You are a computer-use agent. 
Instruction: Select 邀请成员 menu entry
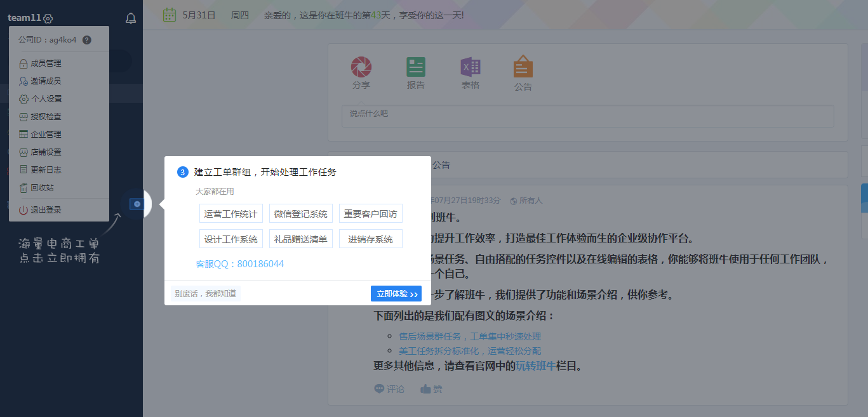coord(46,81)
